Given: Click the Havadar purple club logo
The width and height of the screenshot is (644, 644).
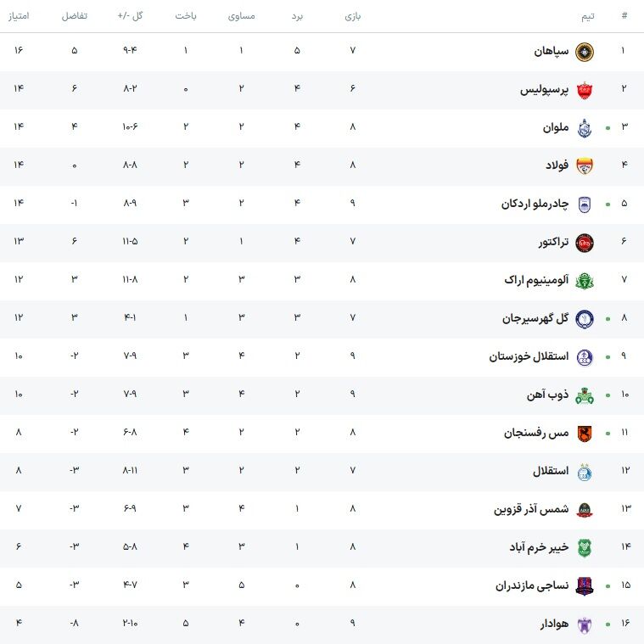Looking at the screenshot, I should (585, 624).
